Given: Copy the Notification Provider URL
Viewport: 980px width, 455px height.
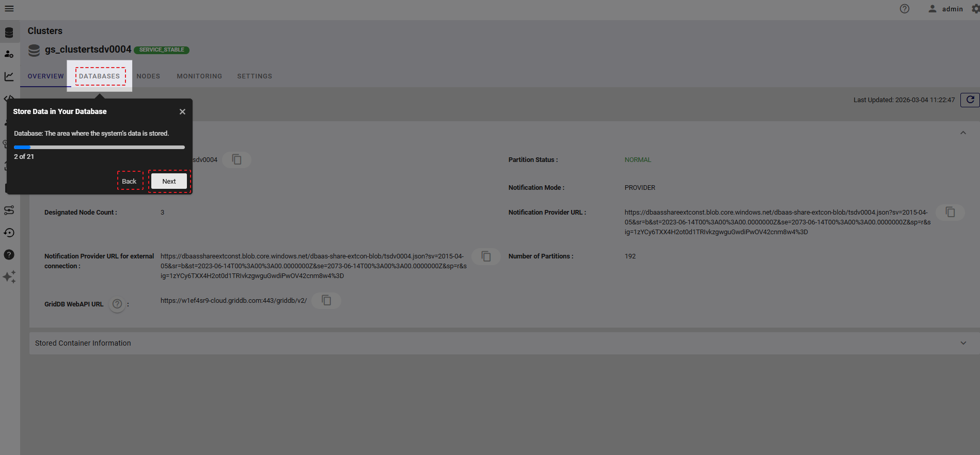Looking at the screenshot, I should click(950, 212).
